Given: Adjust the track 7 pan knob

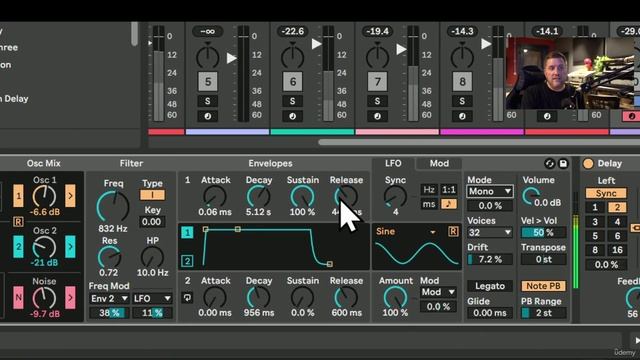Looking at the screenshot, I should point(377,56).
